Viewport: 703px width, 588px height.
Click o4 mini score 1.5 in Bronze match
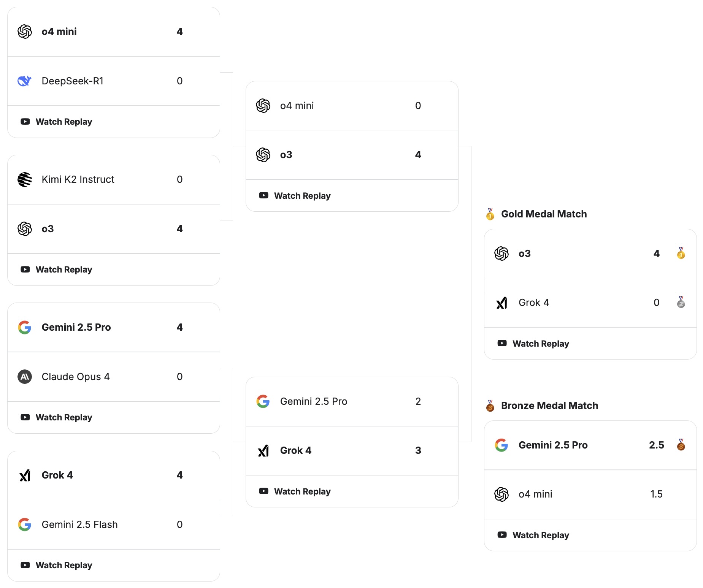pyautogui.click(x=657, y=494)
